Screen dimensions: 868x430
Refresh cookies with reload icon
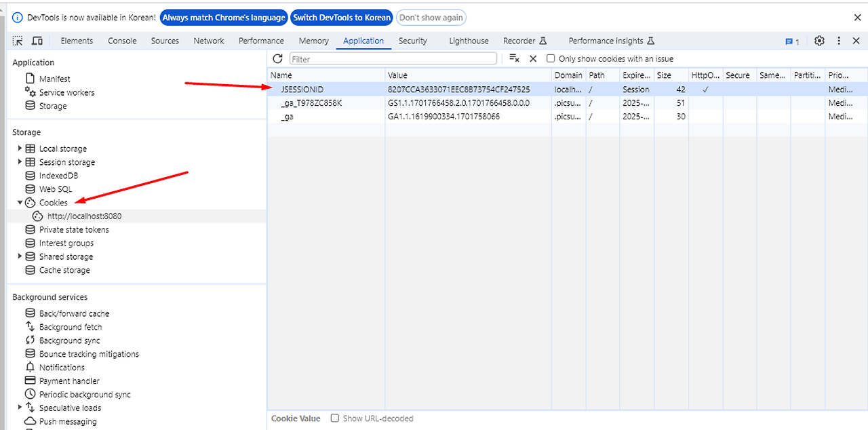(x=277, y=58)
